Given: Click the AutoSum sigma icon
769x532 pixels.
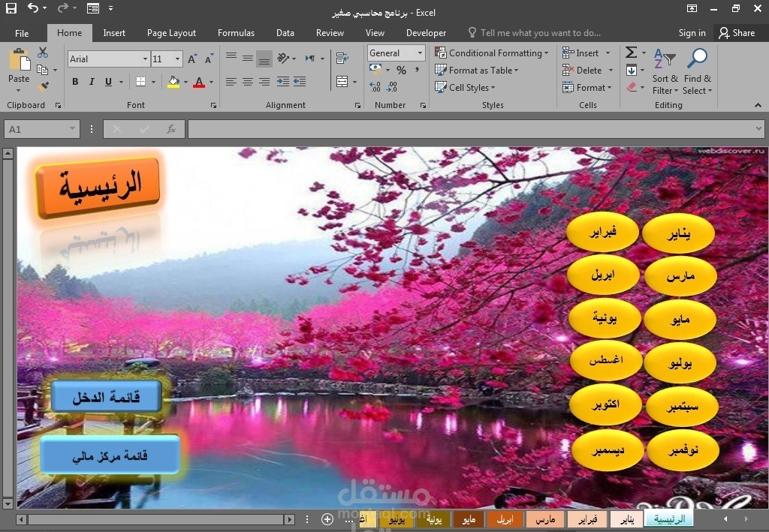Looking at the screenshot, I should (631, 53).
